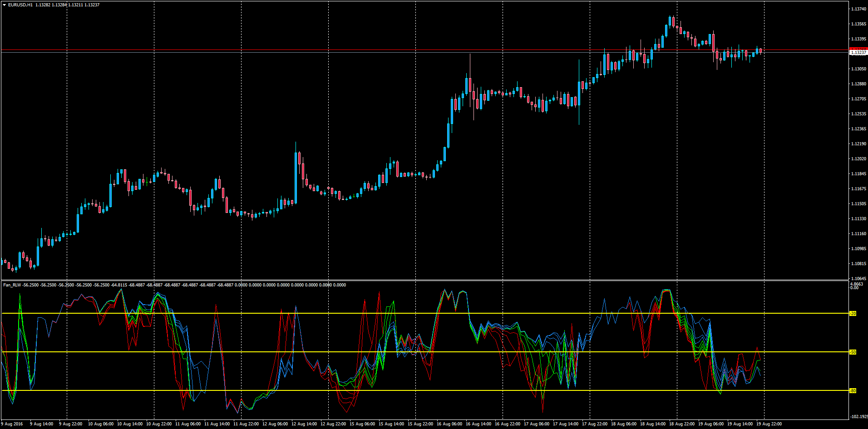Select the 1.13282 open price in header
This screenshot has width=868, height=429.
[43, 5]
